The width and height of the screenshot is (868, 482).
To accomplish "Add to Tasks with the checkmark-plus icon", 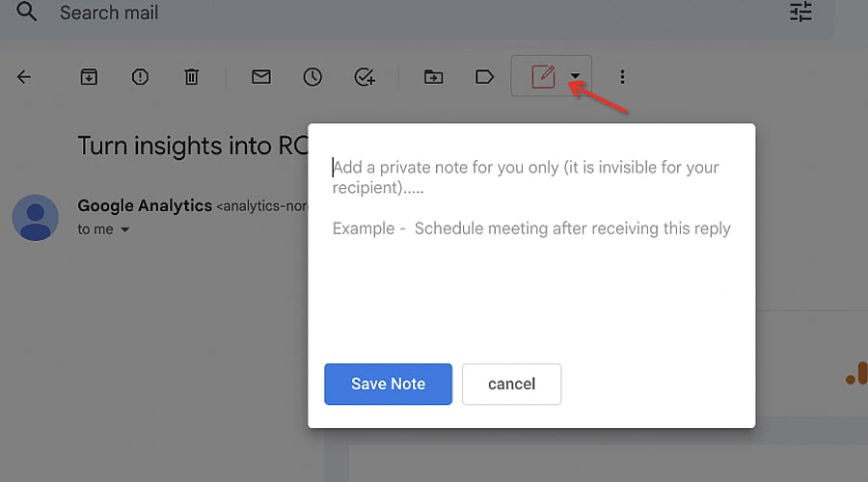I will (x=365, y=77).
